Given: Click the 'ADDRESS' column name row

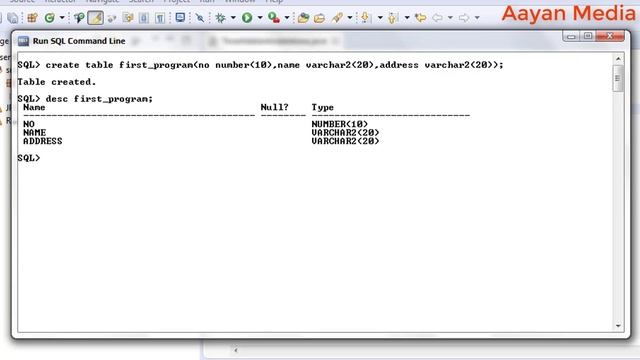Looking at the screenshot, I should tap(42, 141).
